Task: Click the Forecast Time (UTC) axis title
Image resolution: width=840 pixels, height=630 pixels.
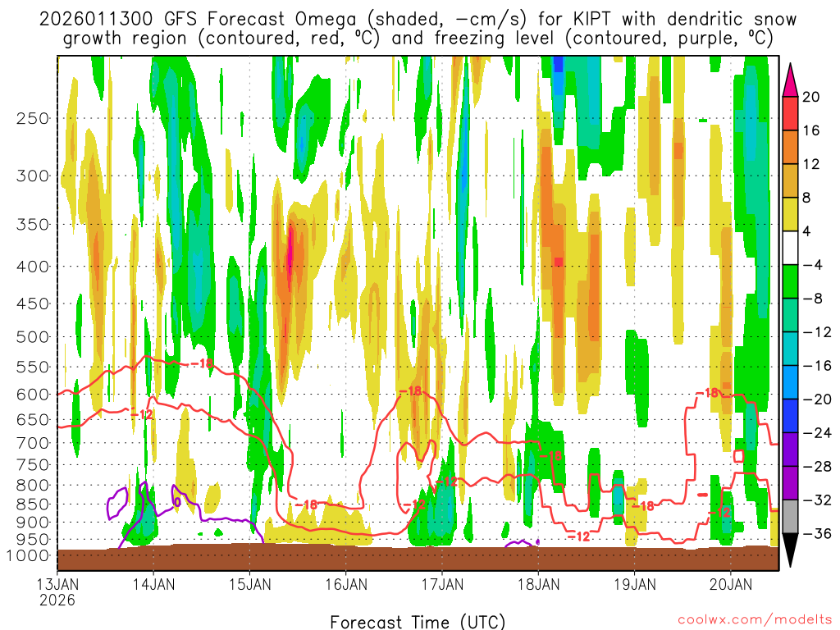Action: pyautogui.click(x=418, y=622)
